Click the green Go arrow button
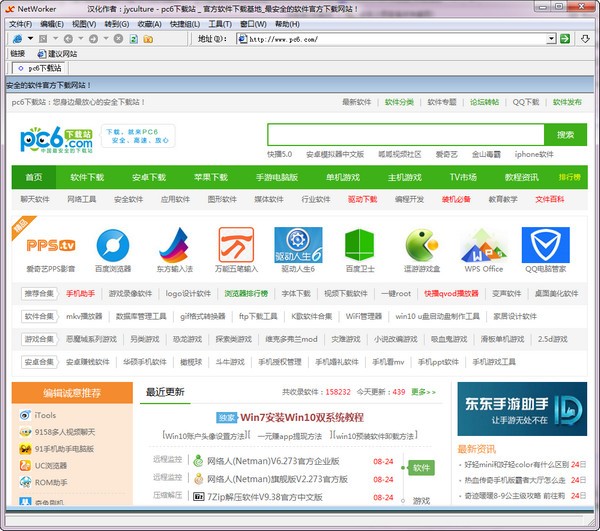Screen dimensions: 600x531 click(565, 39)
